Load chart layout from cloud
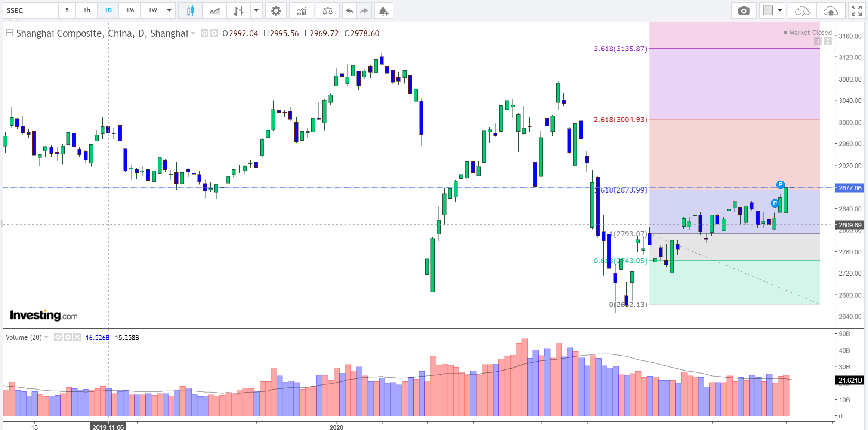Image resolution: width=868 pixels, height=430 pixels. (802, 10)
